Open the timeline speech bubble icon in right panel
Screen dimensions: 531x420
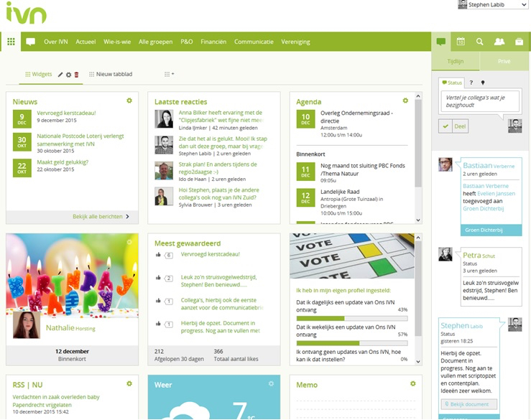pyautogui.click(x=441, y=42)
